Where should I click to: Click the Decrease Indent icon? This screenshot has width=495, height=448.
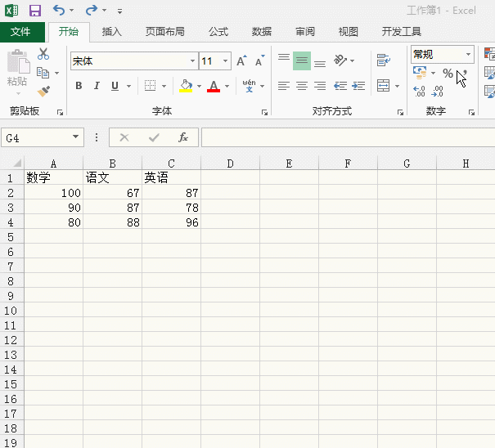[340, 86]
